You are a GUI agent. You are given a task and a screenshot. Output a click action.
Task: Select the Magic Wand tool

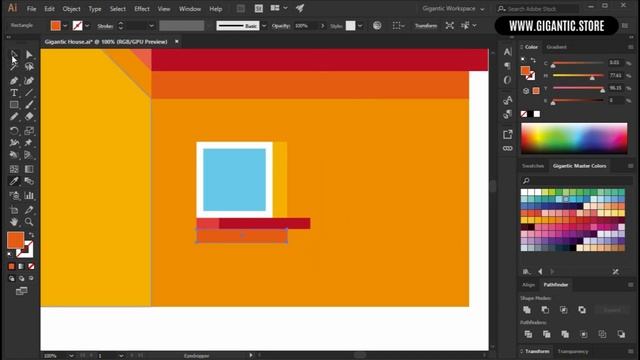pyautogui.click(x=13, y=67)
